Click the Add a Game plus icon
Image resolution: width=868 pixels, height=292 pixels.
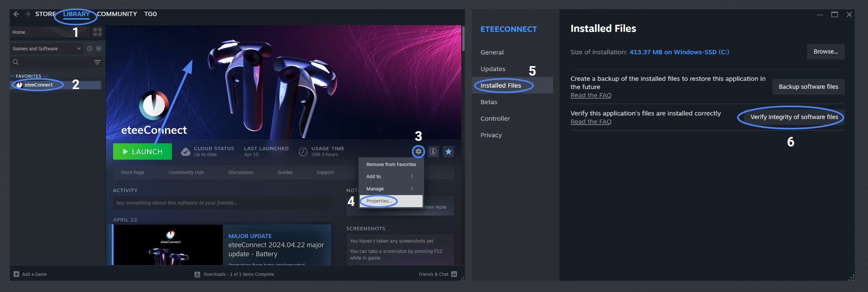click(x=16, y=274)
